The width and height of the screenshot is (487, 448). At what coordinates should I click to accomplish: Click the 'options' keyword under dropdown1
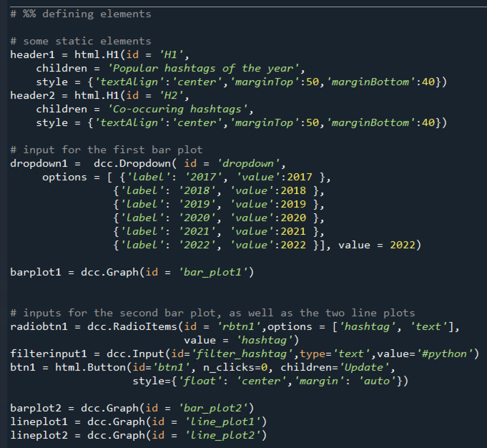64,177
